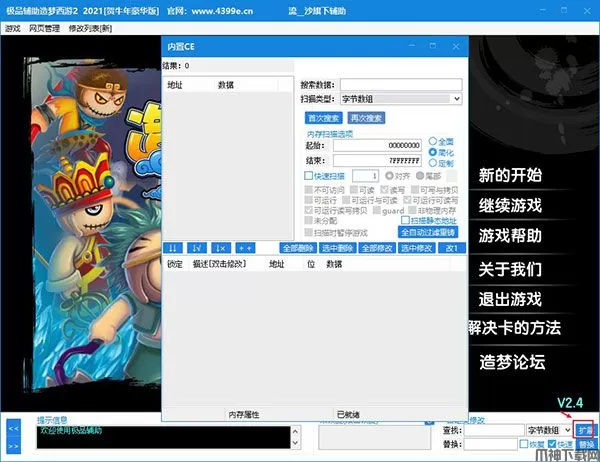Click the 位 column header in address table
The image size is (600, 462).
[x=311, y=264]
